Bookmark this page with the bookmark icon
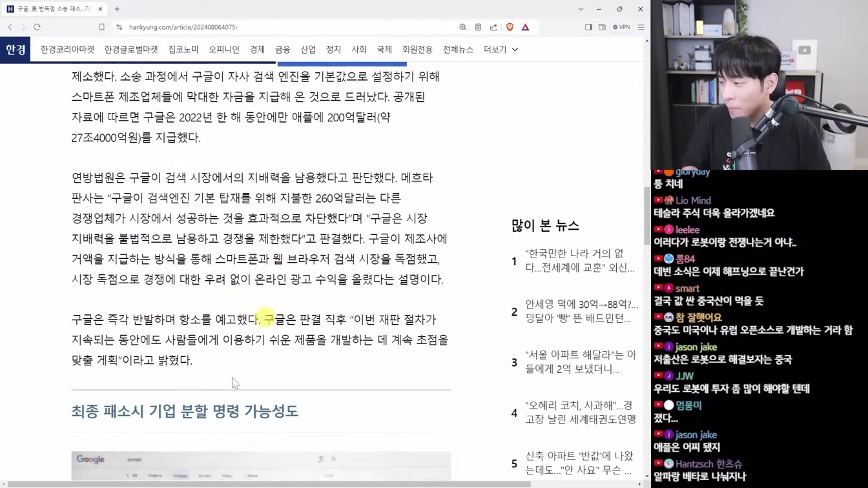 [x=101, y=27]
